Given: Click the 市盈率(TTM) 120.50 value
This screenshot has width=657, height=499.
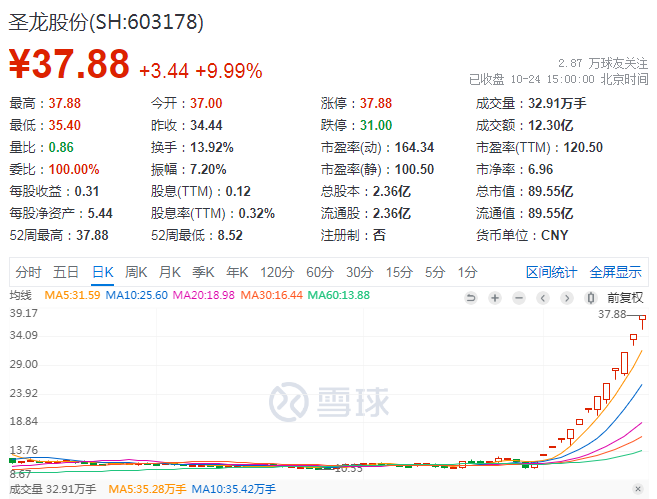Looking at the screenshot, I should click(583, 147).
